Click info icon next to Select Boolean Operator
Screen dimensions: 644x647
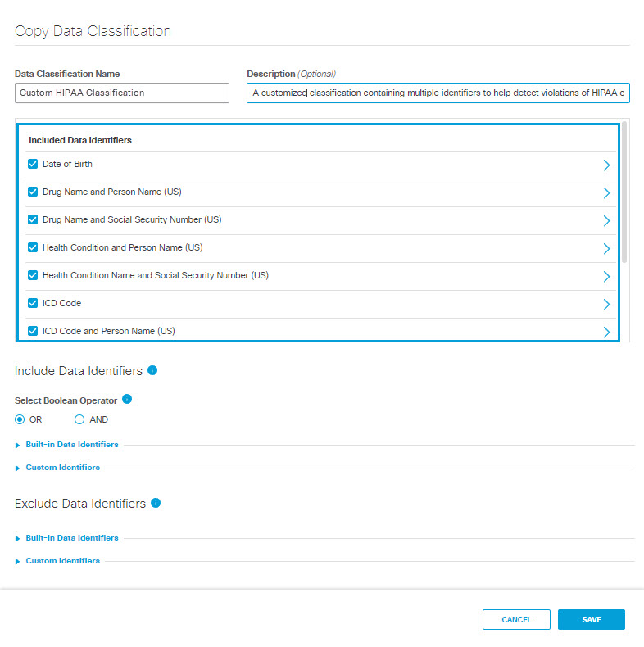click(x=127, y=399)
